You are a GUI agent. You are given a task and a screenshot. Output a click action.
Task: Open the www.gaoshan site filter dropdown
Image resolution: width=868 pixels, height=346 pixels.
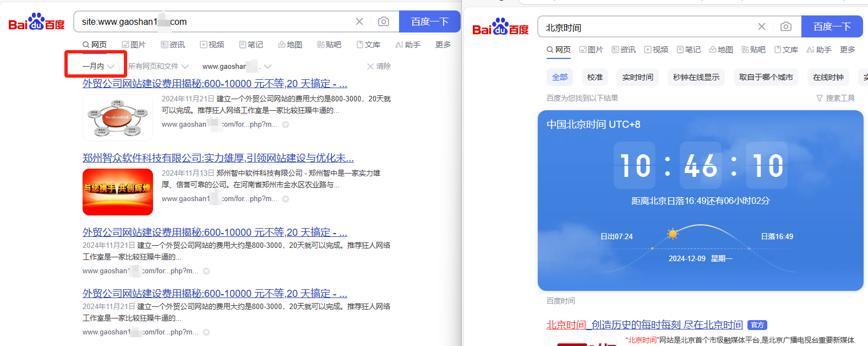[x=237, y=66]
